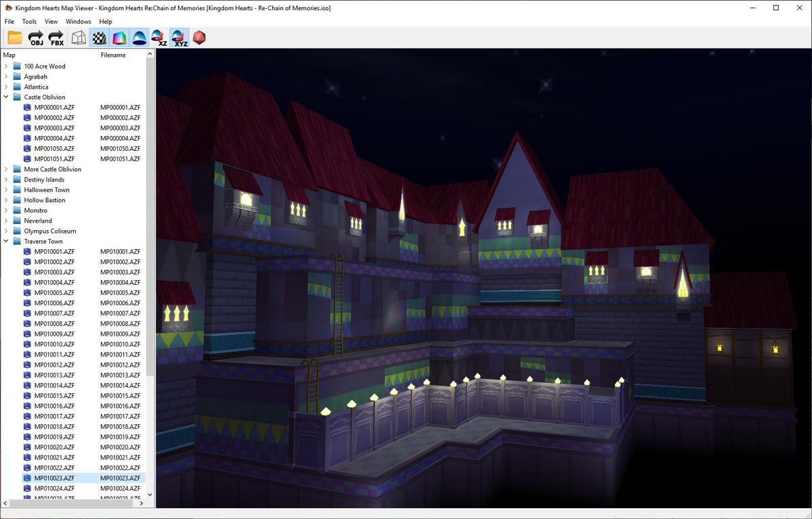Click filename cell MP010007.AZF
This screenshot has height=519, width=812.
click(120, 313)
